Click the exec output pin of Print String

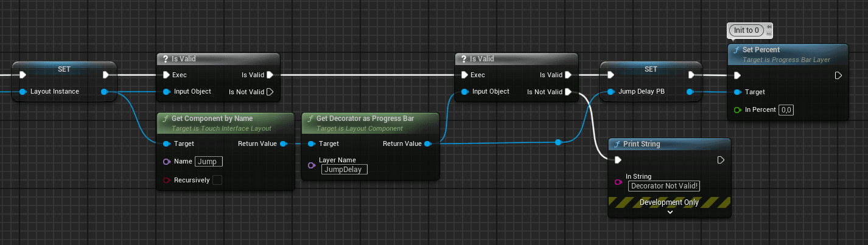pos(721,160)
